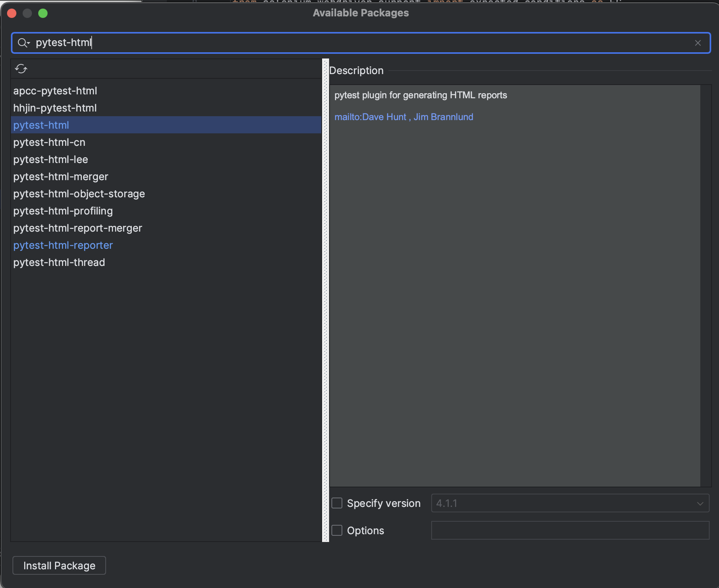Select pytest-html-cn package
The image size is (719, 588).
(x=166, y=142)
